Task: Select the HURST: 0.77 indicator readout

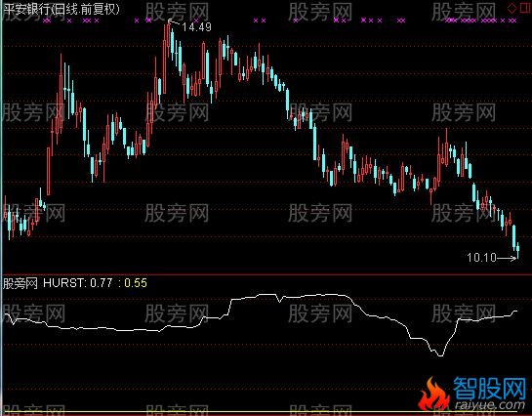Action: click(x=77, y=282)
